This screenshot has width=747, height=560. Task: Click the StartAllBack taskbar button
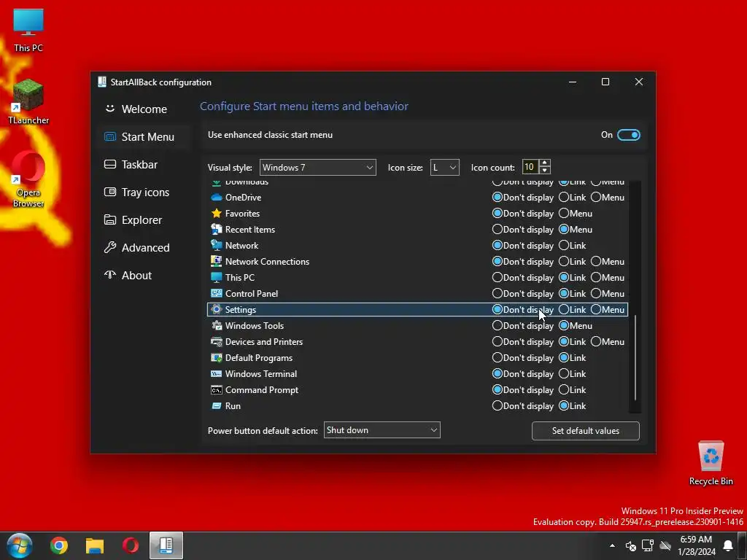(x=166, y=545)
